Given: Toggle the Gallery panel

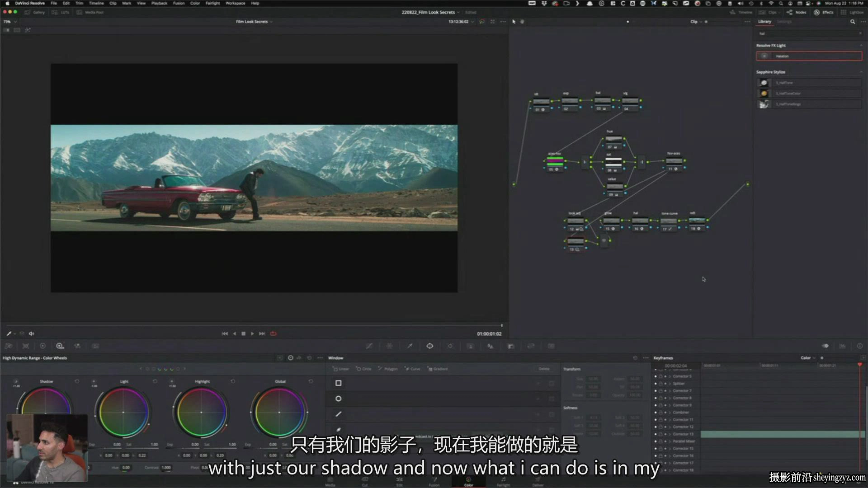Looking at the screenshot, I should tap(35, 13).
